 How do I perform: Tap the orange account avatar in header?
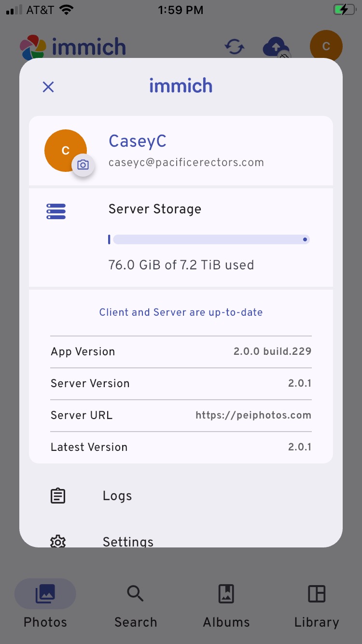(x=326, y=46)
